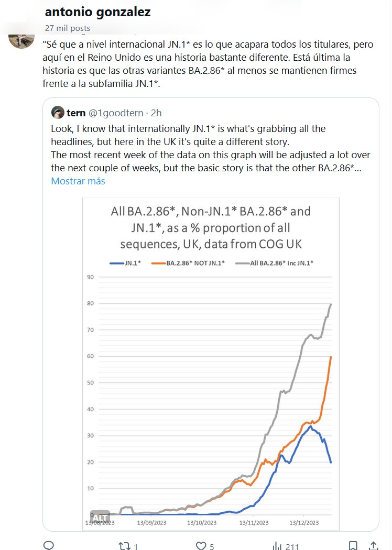Click the reply speech bubble icon
The width and height of the screenshot is (392, 550).
click(48, 546)
